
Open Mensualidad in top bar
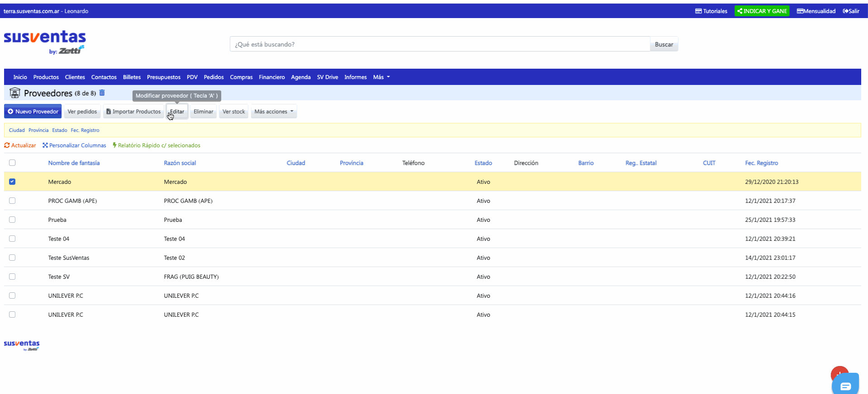tap(816, 11)
